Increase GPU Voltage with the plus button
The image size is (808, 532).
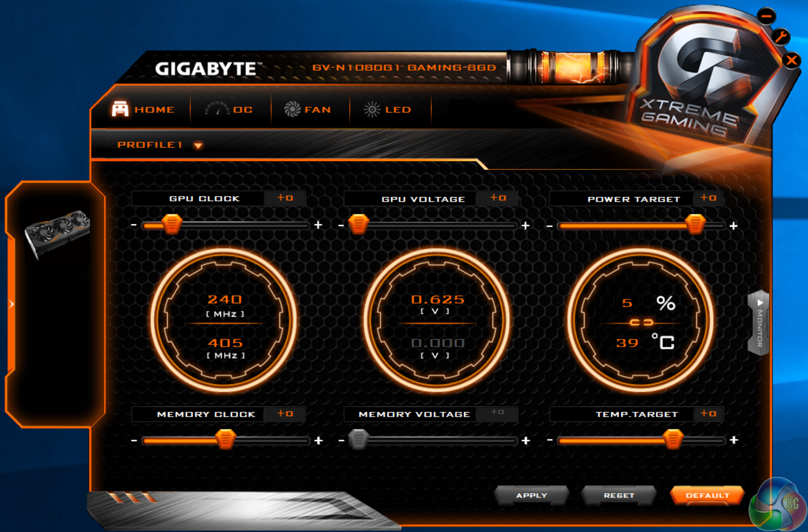526,225
